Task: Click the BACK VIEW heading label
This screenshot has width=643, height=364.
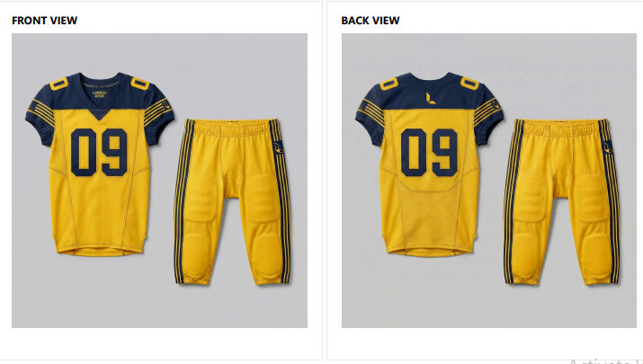Action: [x=371, y=21]
